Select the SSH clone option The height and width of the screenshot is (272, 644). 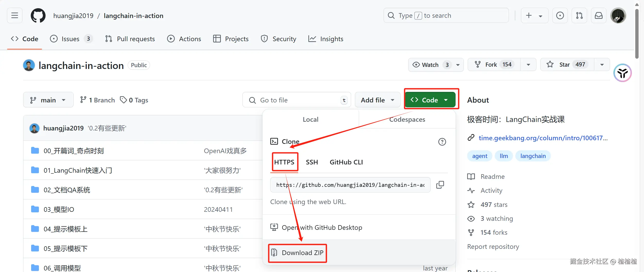tap(312, 162)
